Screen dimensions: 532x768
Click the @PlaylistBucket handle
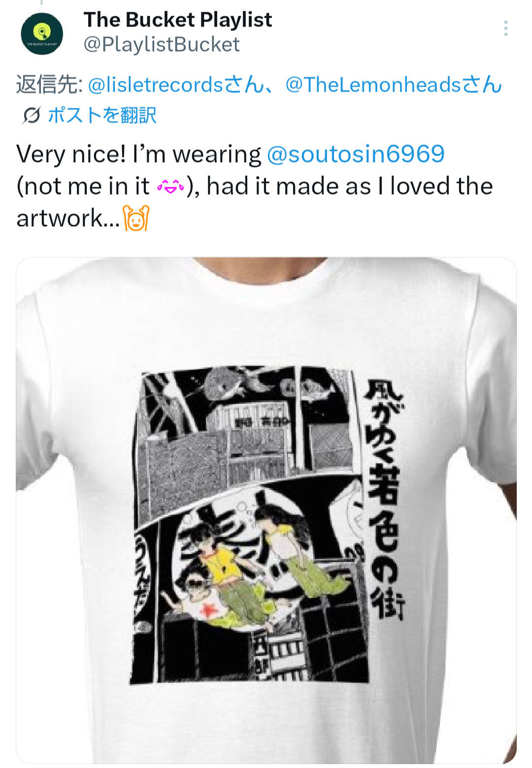[x=162, y=44]
